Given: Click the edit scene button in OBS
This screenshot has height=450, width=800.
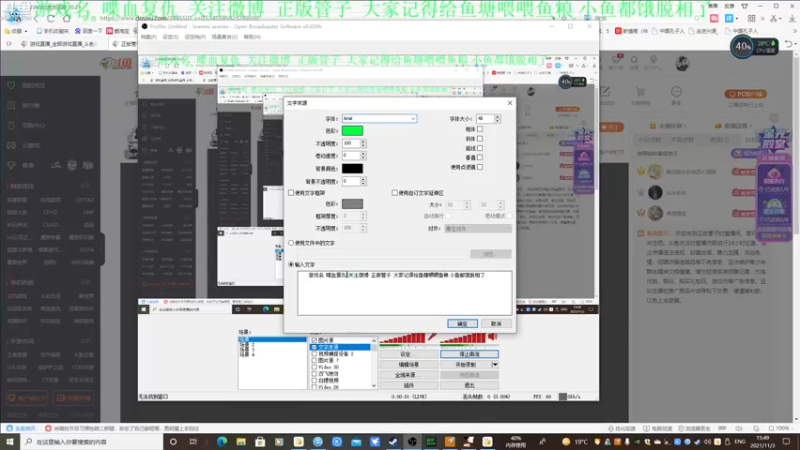Looking at the screenshot, I should [409, 365].
